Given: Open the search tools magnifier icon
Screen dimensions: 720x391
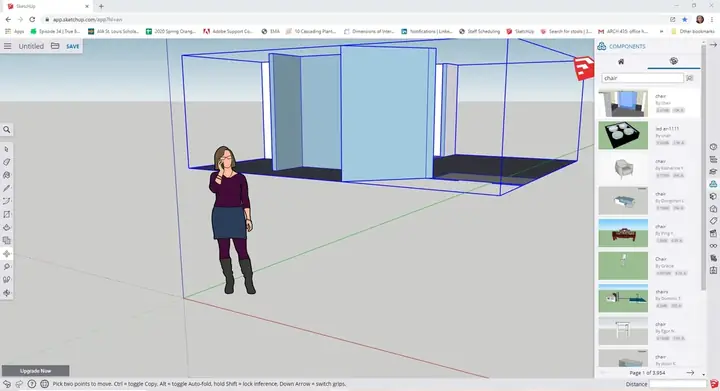Looking at the screenshot, I should (x=7, y=130).
